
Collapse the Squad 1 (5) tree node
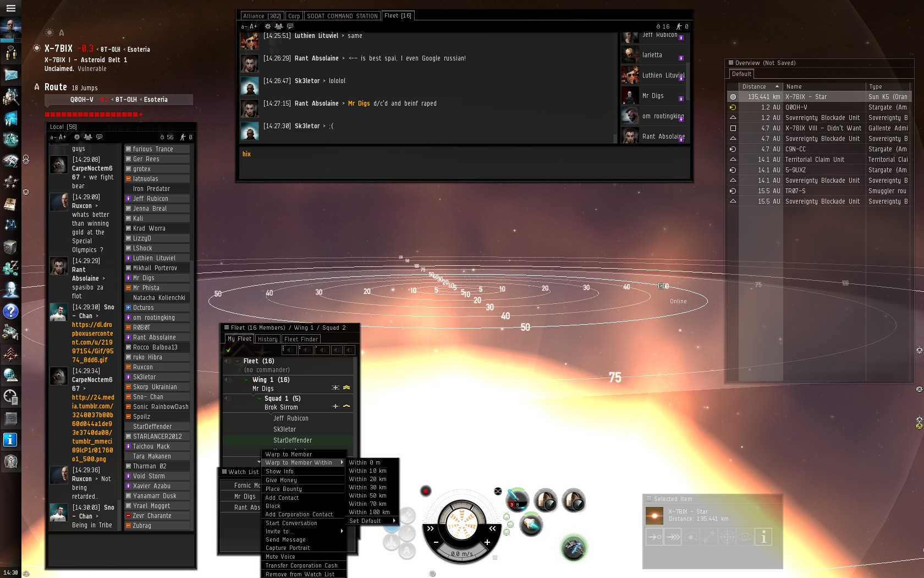pyautogui.click(x=259, y=399)
